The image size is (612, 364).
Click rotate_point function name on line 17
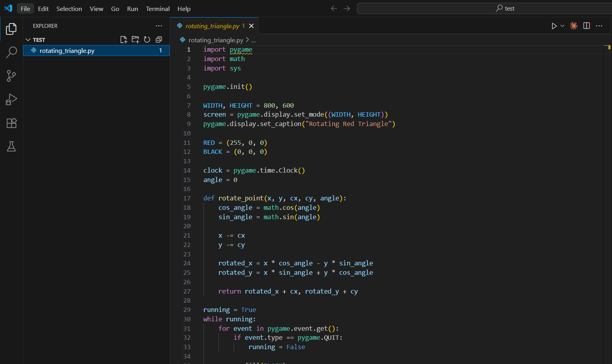click(x=241, y=198)
